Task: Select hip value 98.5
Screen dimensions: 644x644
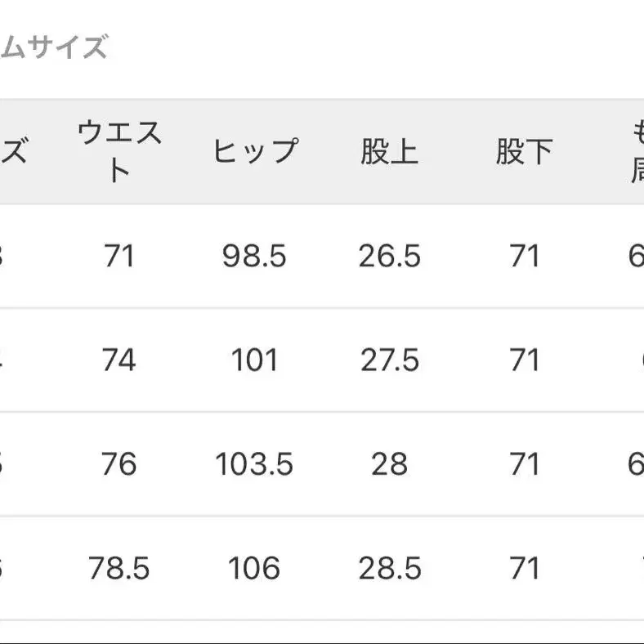Action: click(x=254, y=257)
